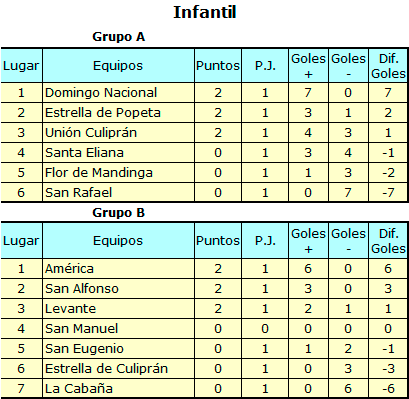Click Dif. Goles header in Grupo A
This screenshot has height=399, width=409.
pyautogui.click(x=388, y=66)
